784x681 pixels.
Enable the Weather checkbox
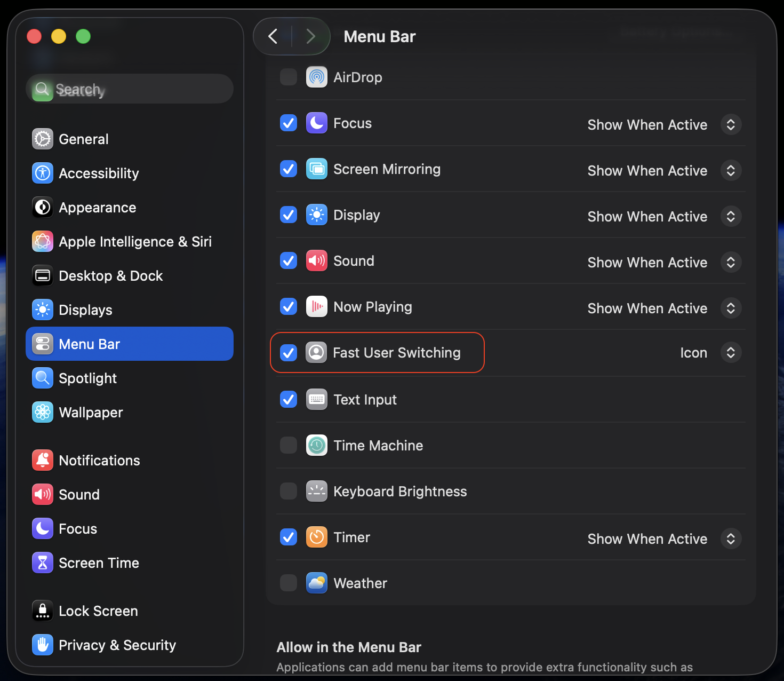pyautogui.click(x=289, y=583)
